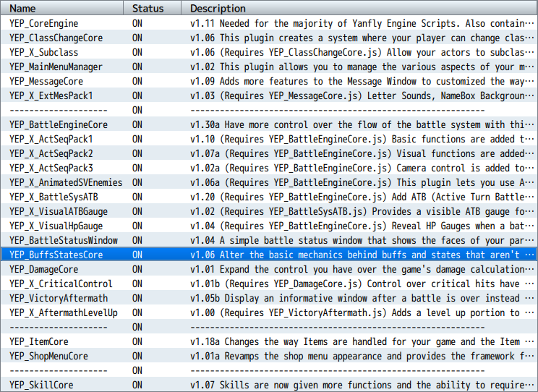This screenshot has height=392, width=538.
Task: Choose the YEP_VictoryAftermath row
Action: click(269, 298)
